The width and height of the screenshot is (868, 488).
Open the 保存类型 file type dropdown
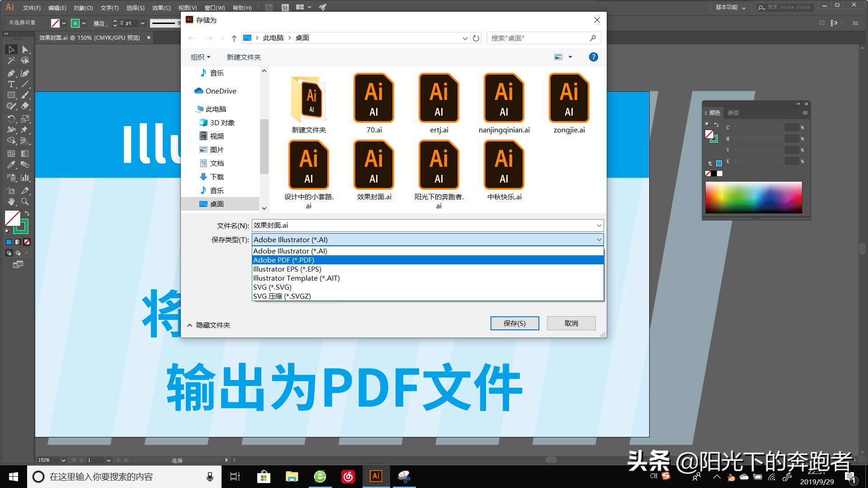click(599, 239)
